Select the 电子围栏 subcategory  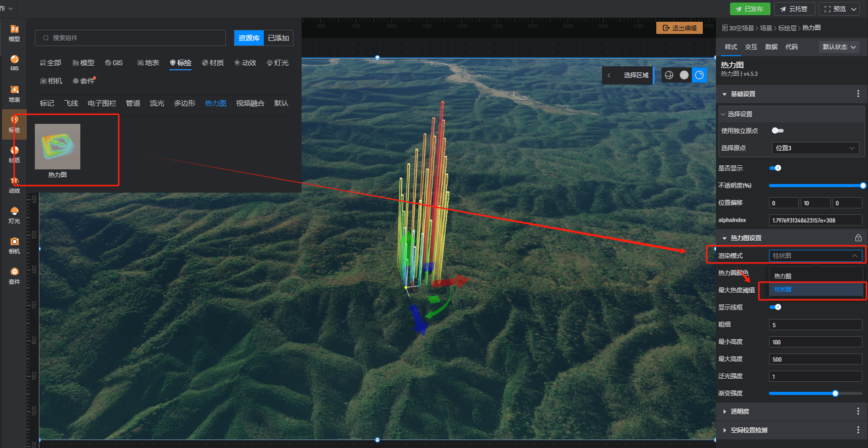click(102, 103)
